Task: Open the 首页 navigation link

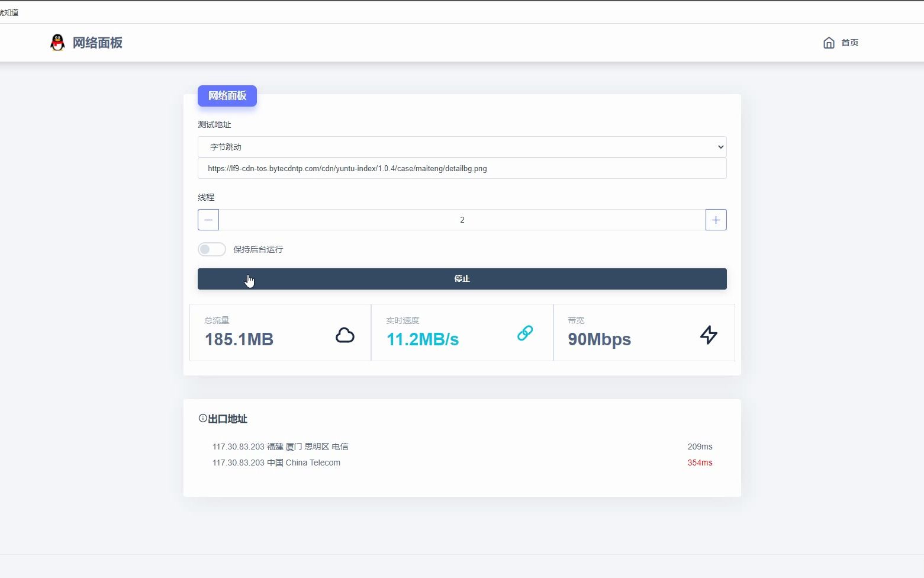Action: pos(850,43)
